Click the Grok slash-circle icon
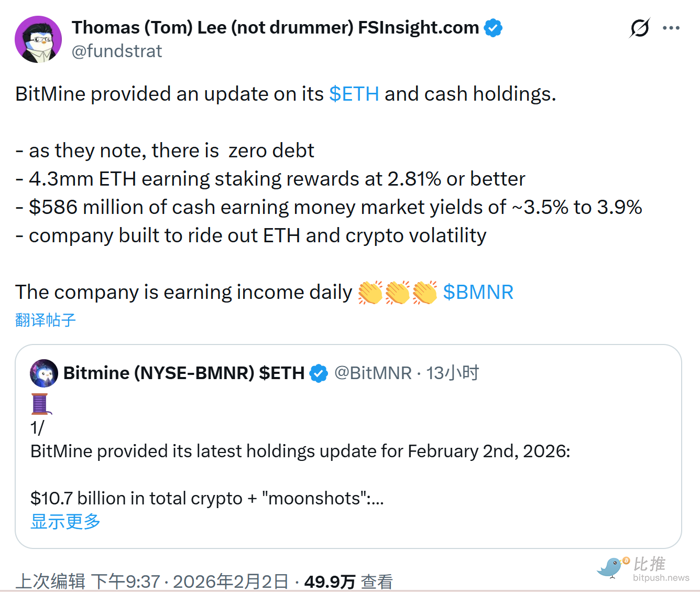Viewport: 700px width, 592px height. (x=640, y=28)
